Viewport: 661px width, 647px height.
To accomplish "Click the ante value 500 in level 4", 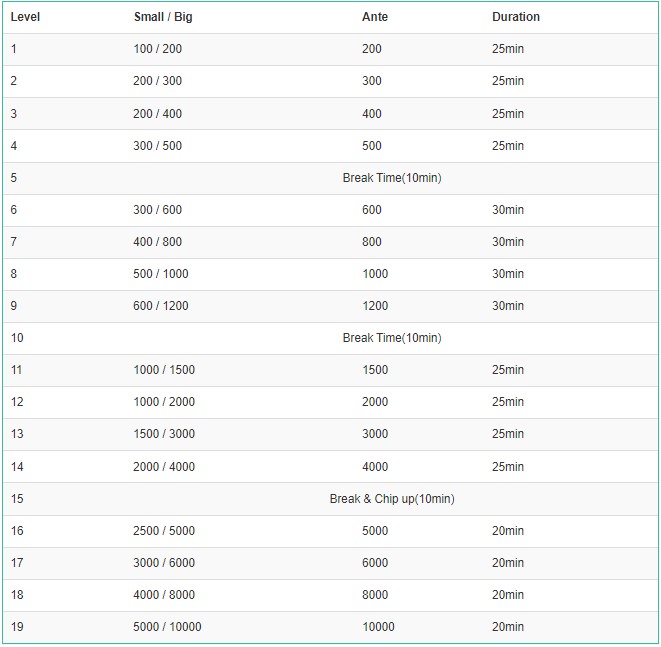I will 372,146.
